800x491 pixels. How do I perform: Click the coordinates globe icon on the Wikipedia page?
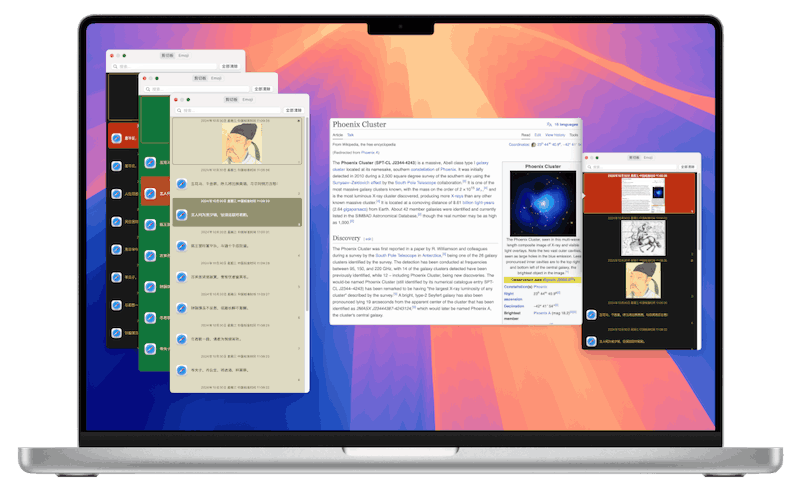click(x=534, y=144)
